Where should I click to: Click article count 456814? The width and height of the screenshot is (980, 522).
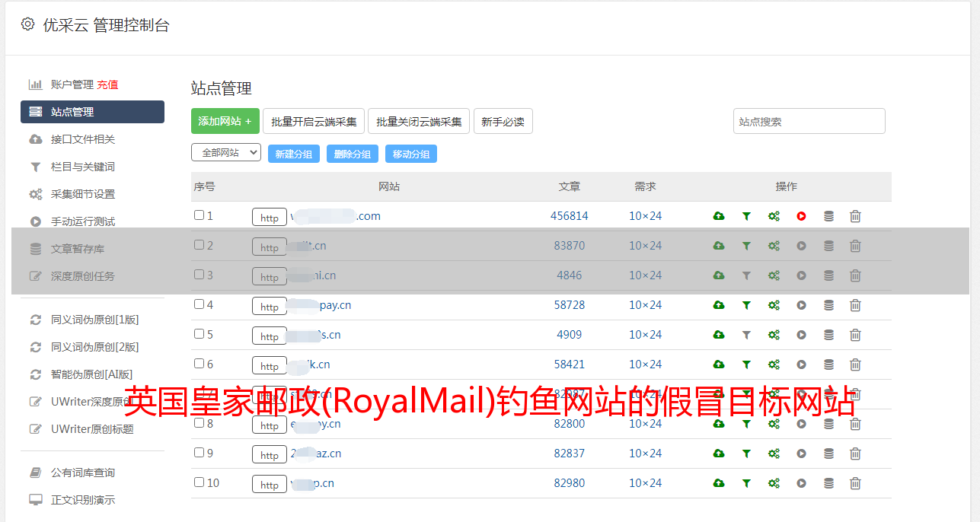pyautogui.click(x=570, y=216)
